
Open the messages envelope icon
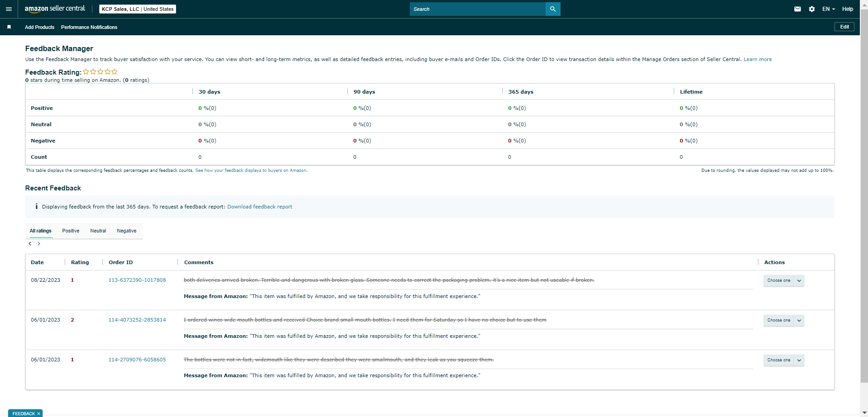[x=797, y=9]
